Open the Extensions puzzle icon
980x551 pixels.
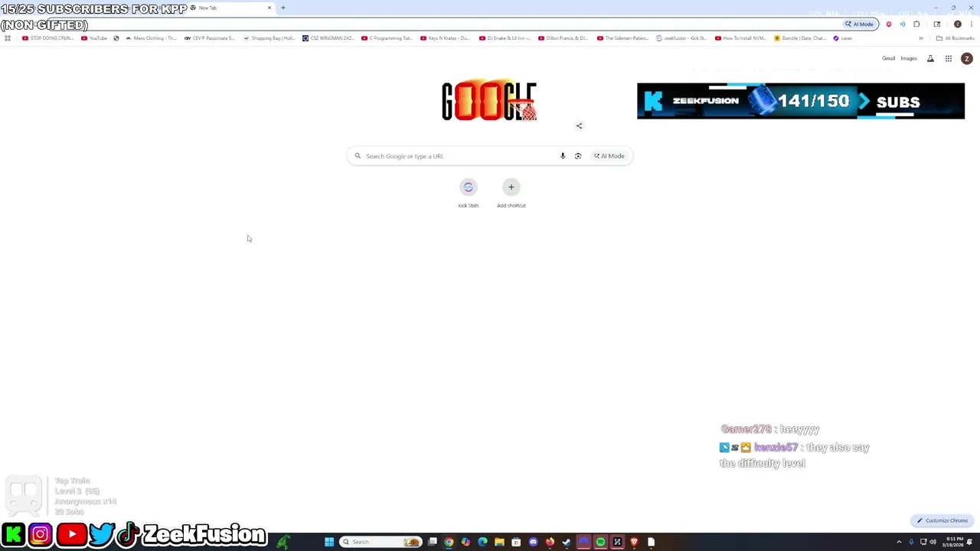point(916,24)
